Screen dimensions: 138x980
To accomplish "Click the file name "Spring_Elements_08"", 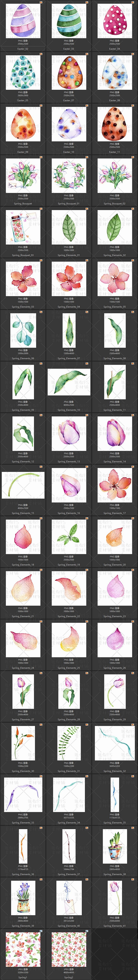I will (115, 358).
